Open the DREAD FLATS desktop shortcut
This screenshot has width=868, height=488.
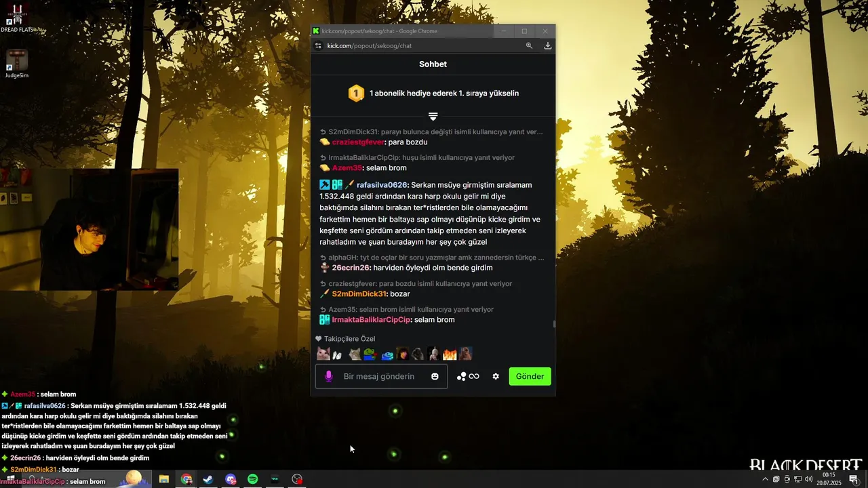(18, 18)
